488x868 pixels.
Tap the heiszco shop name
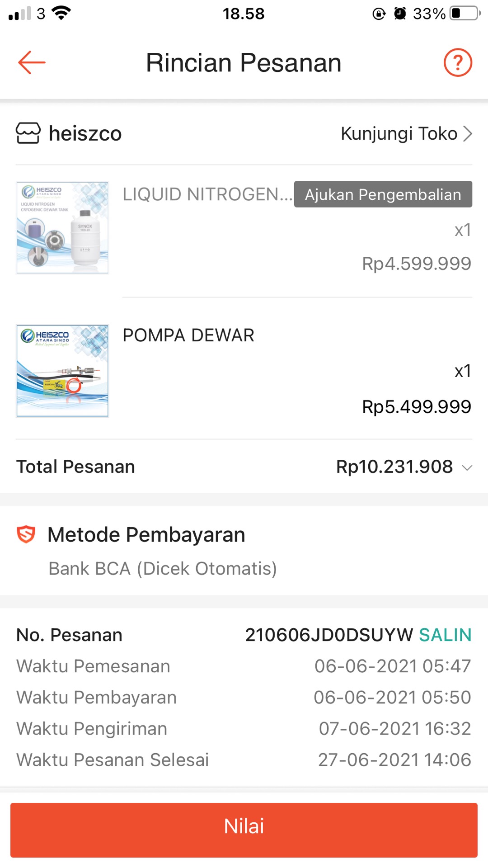pyautogui.click(x=85, y=134)
